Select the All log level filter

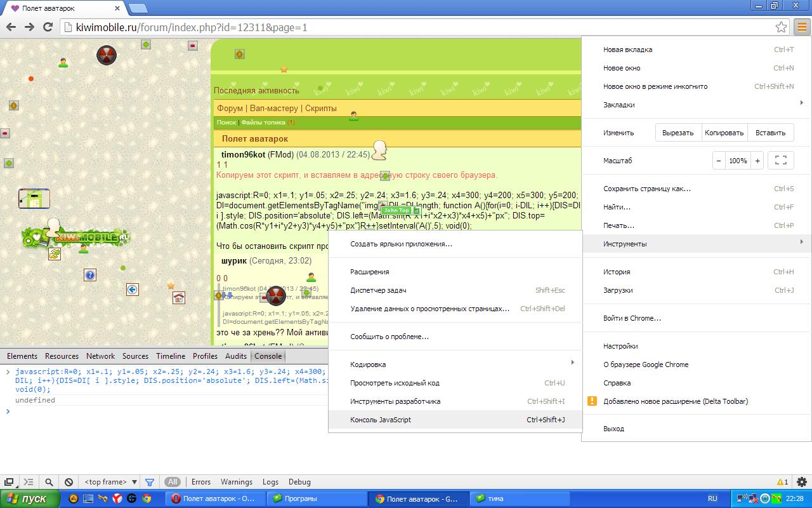(173, 482)
